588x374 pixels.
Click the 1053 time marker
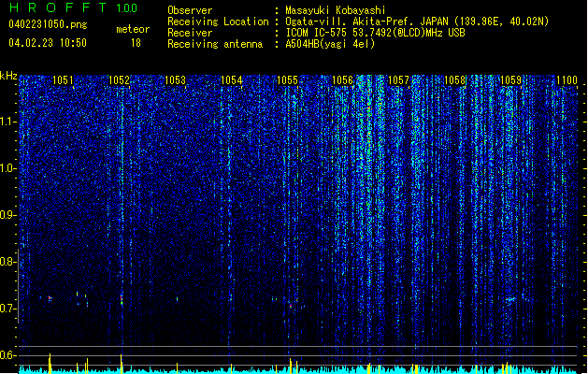(175, 80)
